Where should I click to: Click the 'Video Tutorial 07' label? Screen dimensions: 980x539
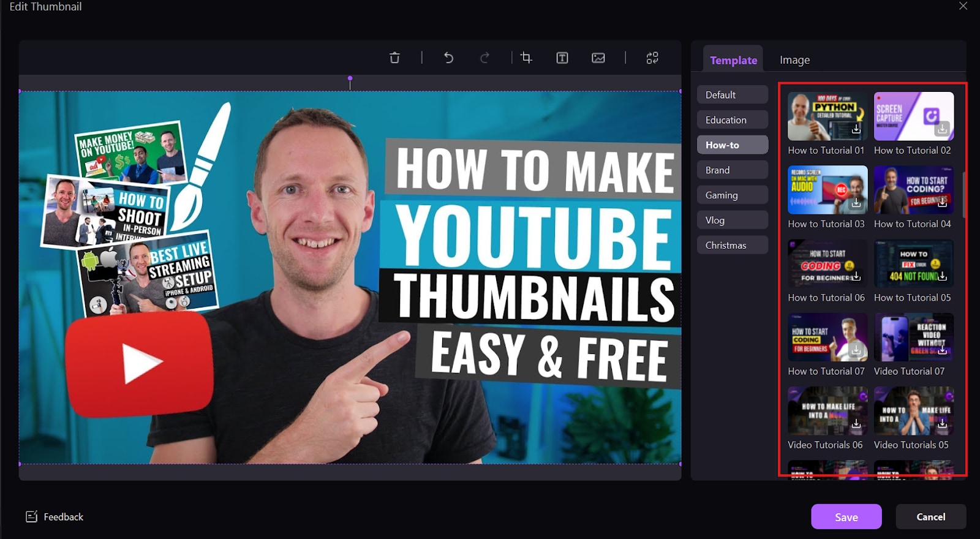(x=909, y=371)
